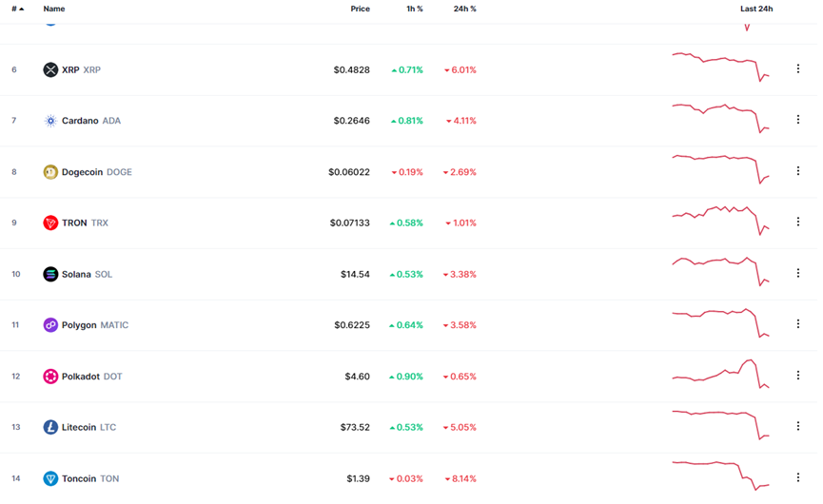The height and width of the screenshot is (504, 823).
Task: Click the Polygon coin logo icon
Action: pos(50,325)
